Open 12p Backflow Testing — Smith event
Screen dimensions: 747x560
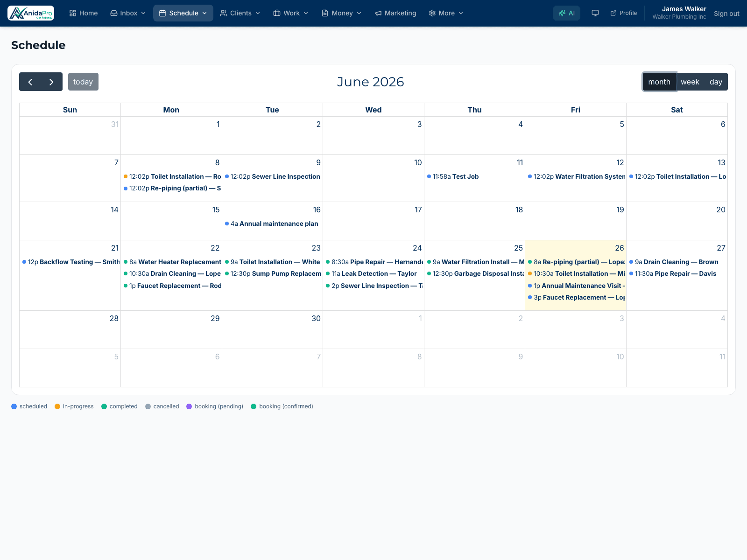[x=70, y=262]
